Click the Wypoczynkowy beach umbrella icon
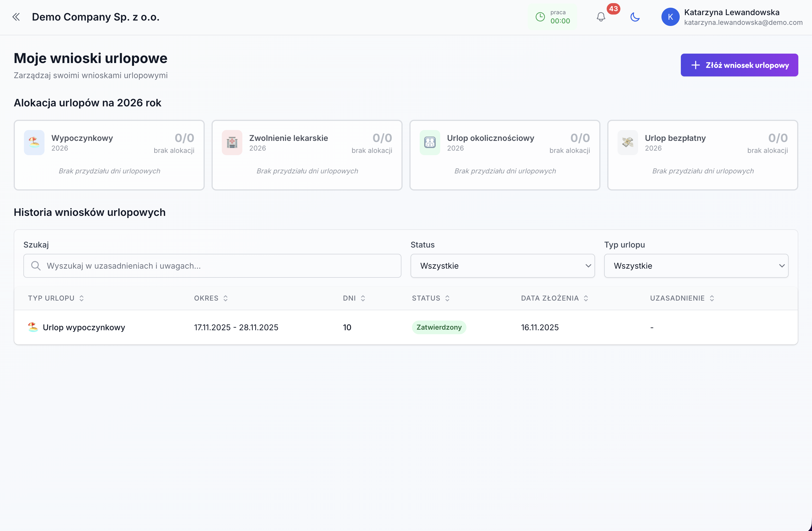Viewport: 812px width, 531px height. coord(34,143)
